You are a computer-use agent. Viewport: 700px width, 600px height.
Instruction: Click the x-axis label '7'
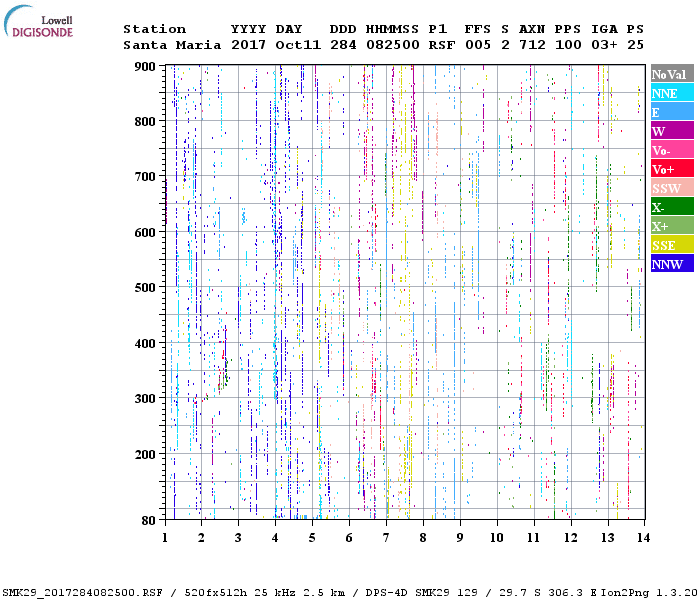(x=386, y=538)
